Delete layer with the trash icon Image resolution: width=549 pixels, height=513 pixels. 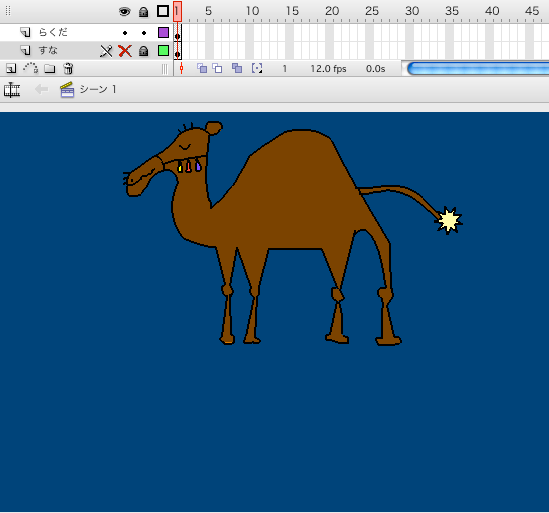(x=68, y=68)
